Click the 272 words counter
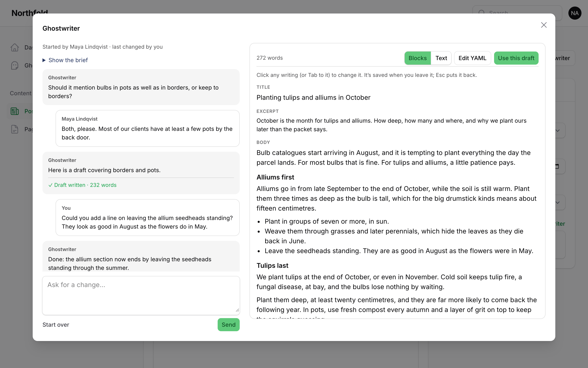 pyautogui.click(x=269, y=58)
